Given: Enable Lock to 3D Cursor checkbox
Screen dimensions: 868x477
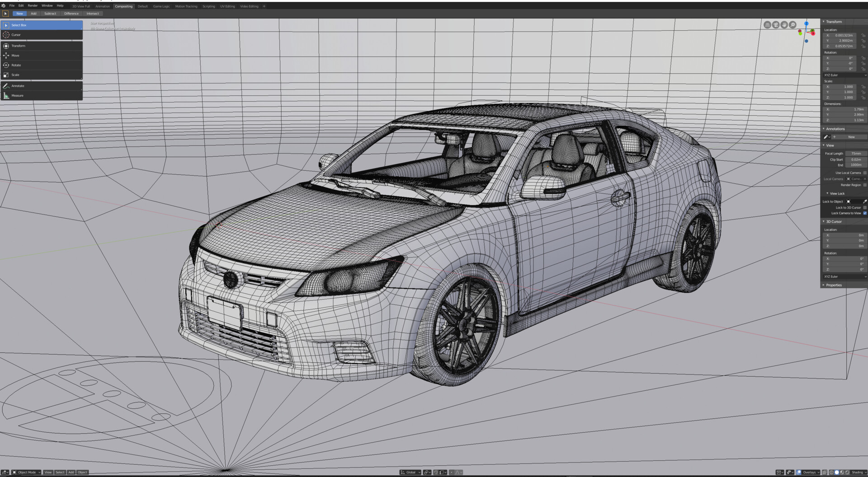Looking at the screenshot, I should coord(865,208).
